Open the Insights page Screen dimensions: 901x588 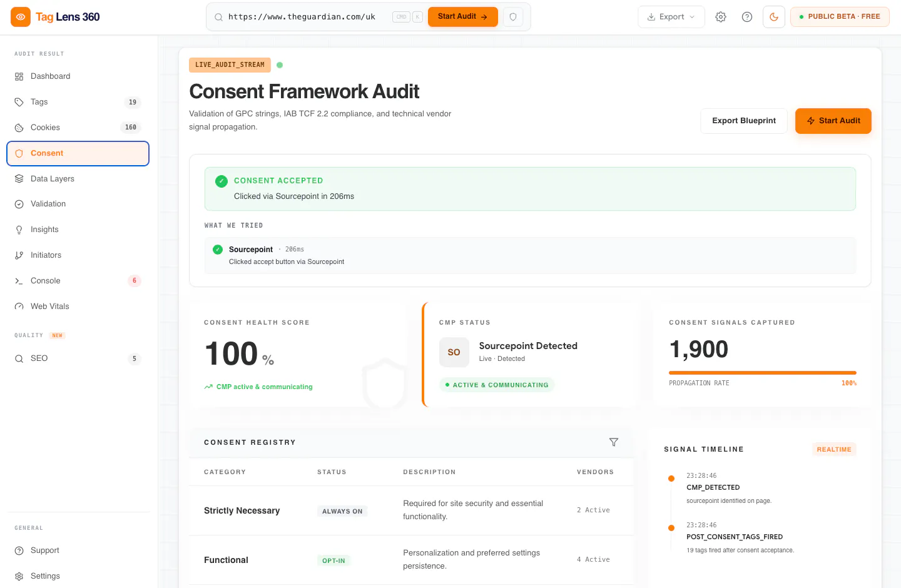[78, 230]
